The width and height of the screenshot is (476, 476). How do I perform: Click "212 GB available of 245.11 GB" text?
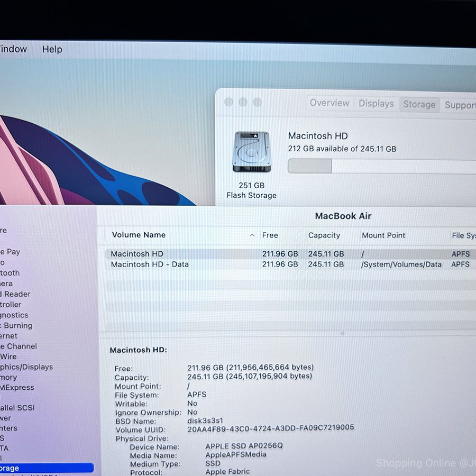(342, 149)
